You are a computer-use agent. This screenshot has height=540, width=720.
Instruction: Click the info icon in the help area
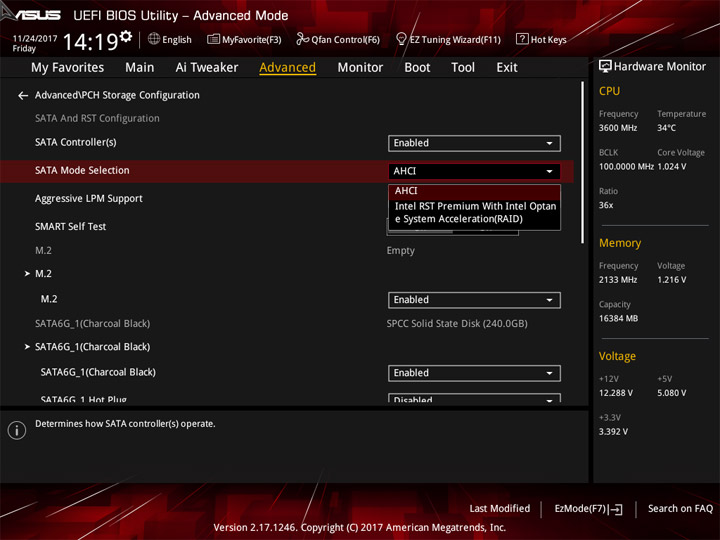17,430
